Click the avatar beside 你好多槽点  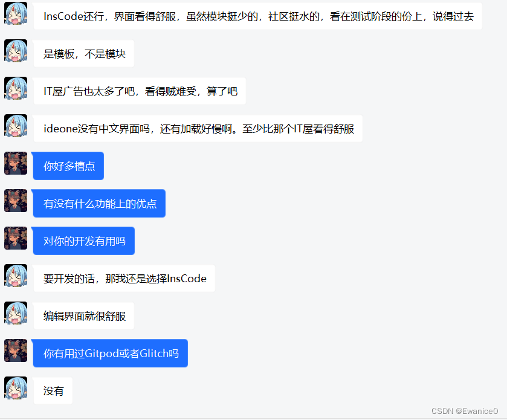pyautogui.click(x=16, y=163)
